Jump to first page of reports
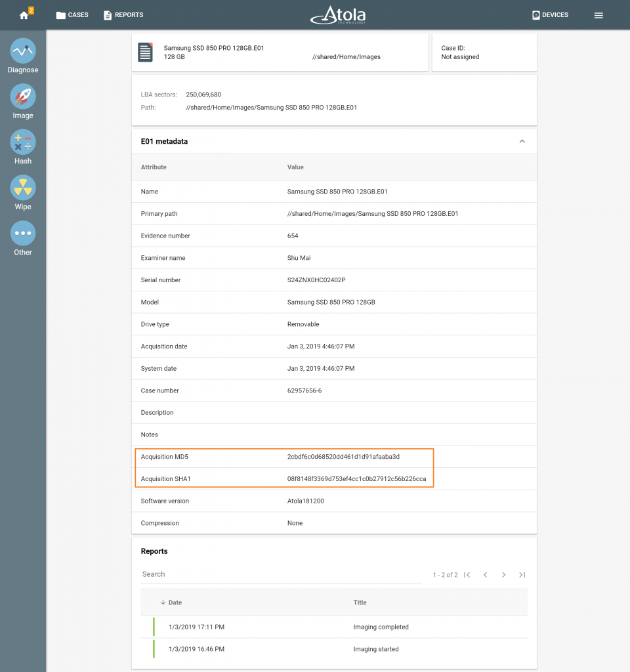 (467, 575)
